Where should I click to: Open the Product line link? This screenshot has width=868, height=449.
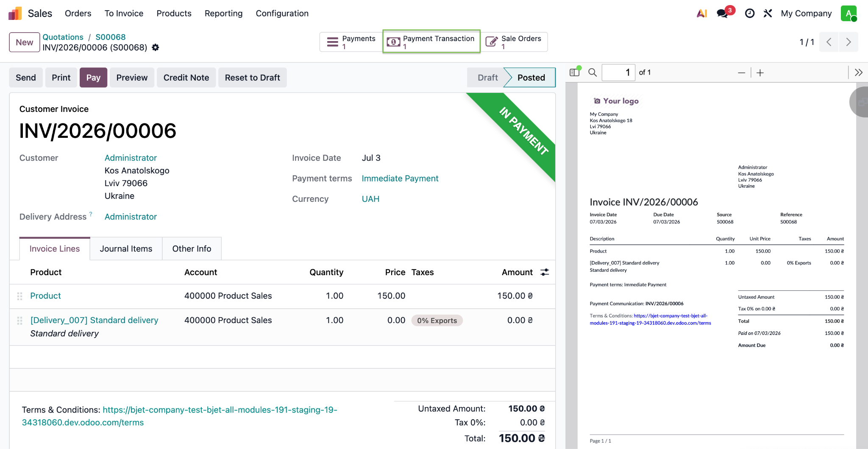[45, 296]
